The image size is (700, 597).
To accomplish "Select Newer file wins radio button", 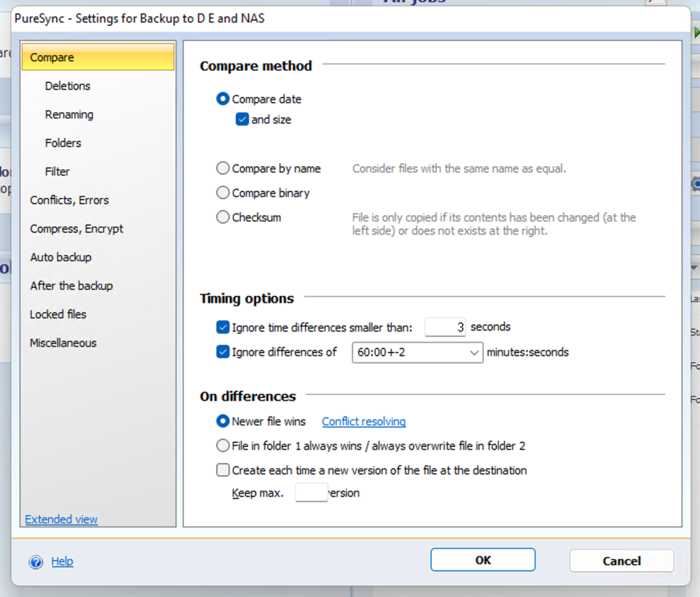I will coord(222,421).
